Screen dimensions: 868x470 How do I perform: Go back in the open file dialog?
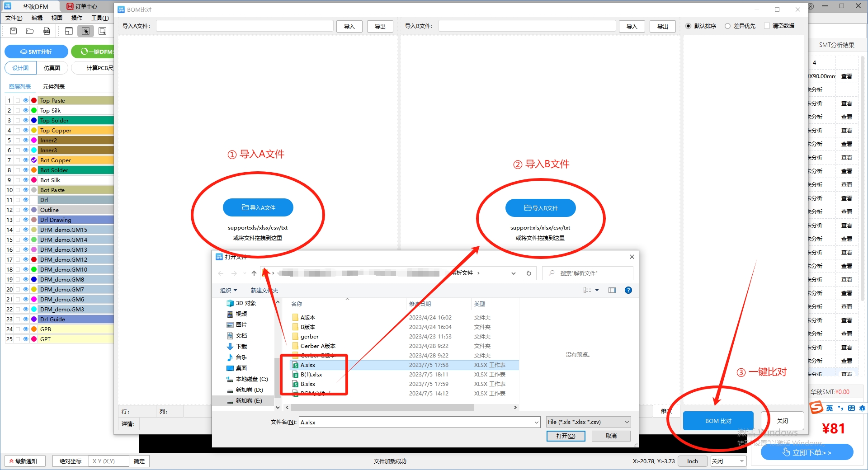(x=221, y=273)
